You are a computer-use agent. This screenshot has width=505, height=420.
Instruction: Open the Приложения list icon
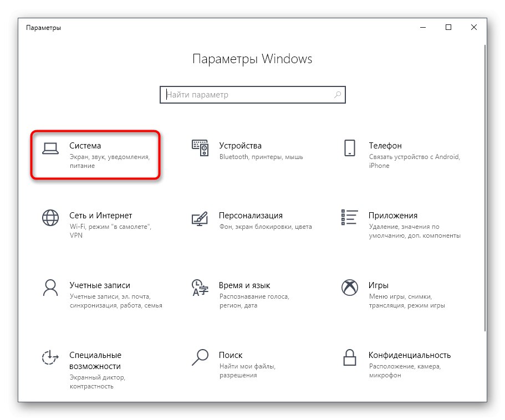[x=349, y=217]
